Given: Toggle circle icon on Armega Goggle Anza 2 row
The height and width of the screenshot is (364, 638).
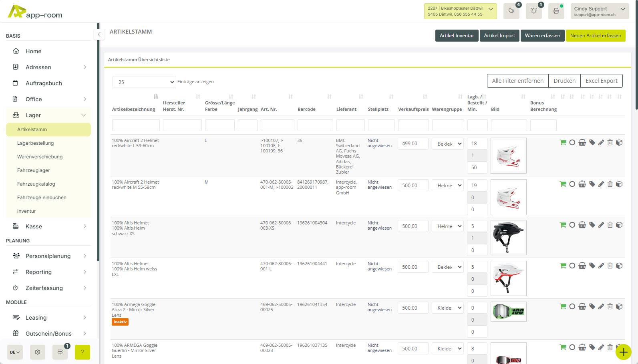Looking at the screenshot, I should tap(572, 307).
